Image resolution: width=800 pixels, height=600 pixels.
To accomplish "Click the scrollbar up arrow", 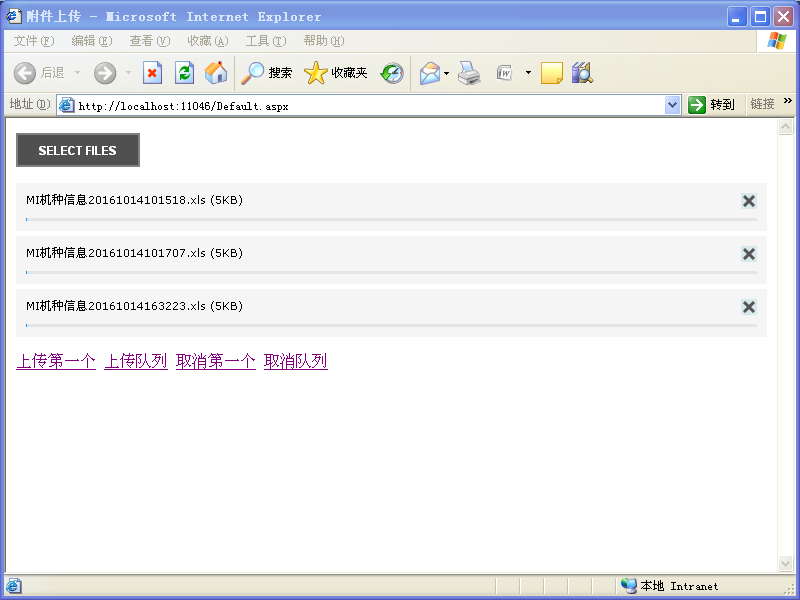I will point(785,127).
